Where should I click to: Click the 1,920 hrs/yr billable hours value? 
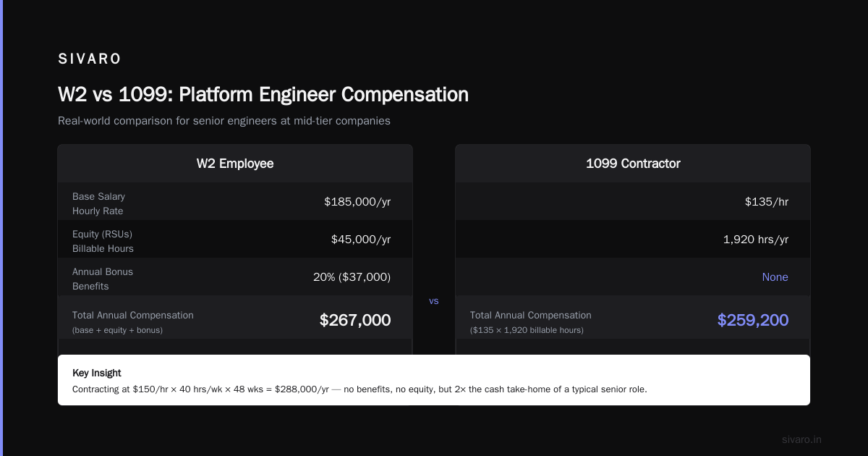tap(756, 240)
